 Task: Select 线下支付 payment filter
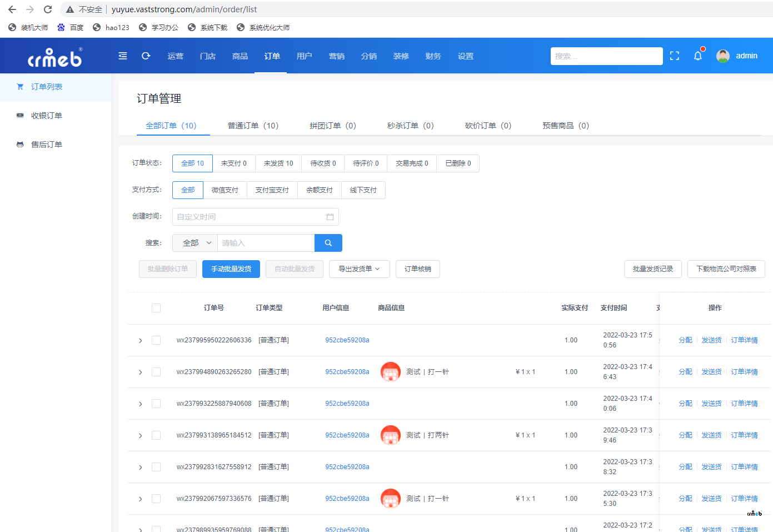point(363,190)
